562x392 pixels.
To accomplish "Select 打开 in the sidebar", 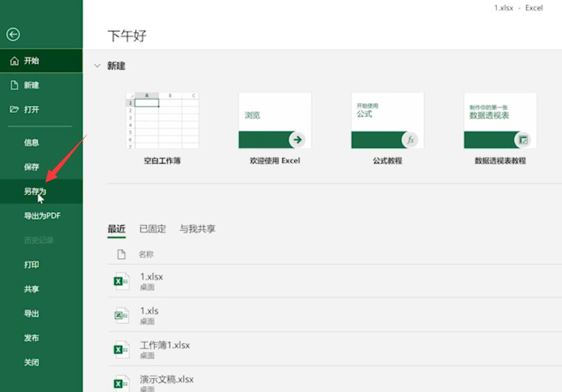I will pyautogui.click(x=41, y=110).
